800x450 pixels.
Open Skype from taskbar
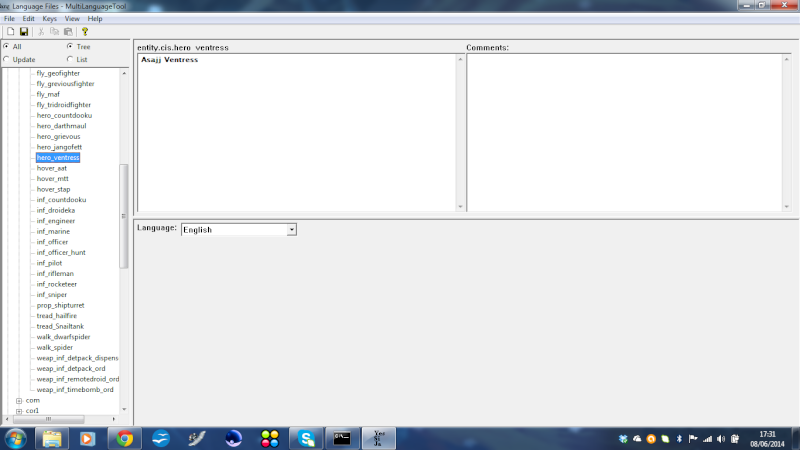point(306,439)
